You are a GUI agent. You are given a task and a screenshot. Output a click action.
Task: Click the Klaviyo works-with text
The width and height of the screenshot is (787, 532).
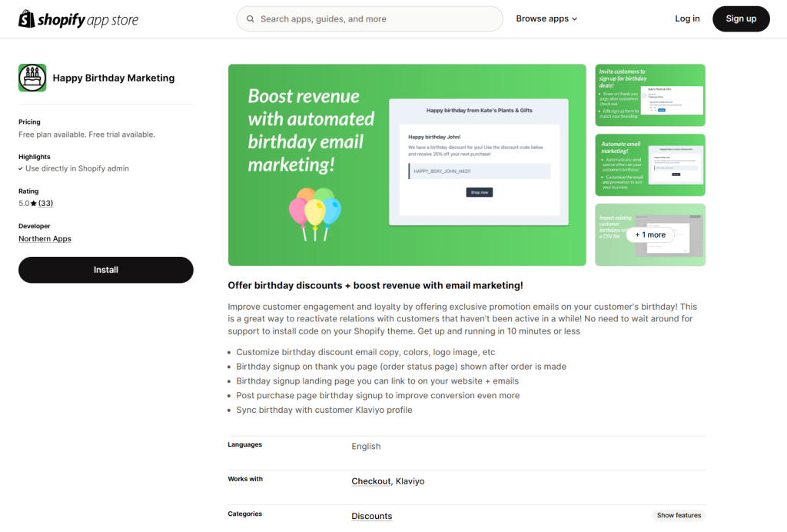coord(410,481)
